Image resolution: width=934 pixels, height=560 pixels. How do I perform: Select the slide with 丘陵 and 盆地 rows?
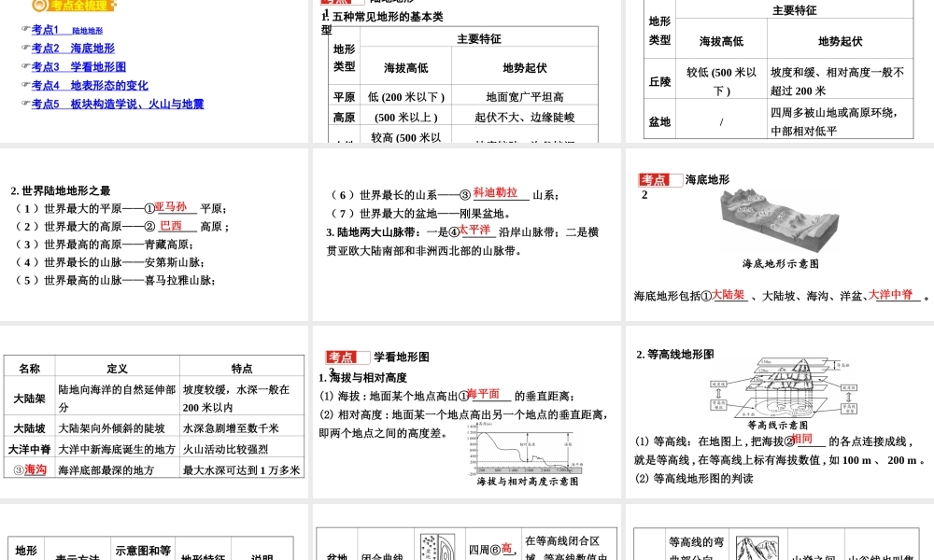pyautogui.click(x=780, y=72)
